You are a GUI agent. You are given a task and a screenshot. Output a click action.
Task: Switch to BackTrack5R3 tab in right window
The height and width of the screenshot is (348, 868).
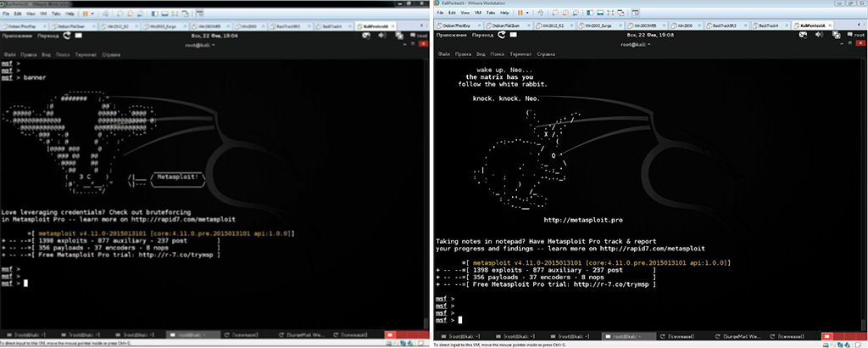[726, 25]
